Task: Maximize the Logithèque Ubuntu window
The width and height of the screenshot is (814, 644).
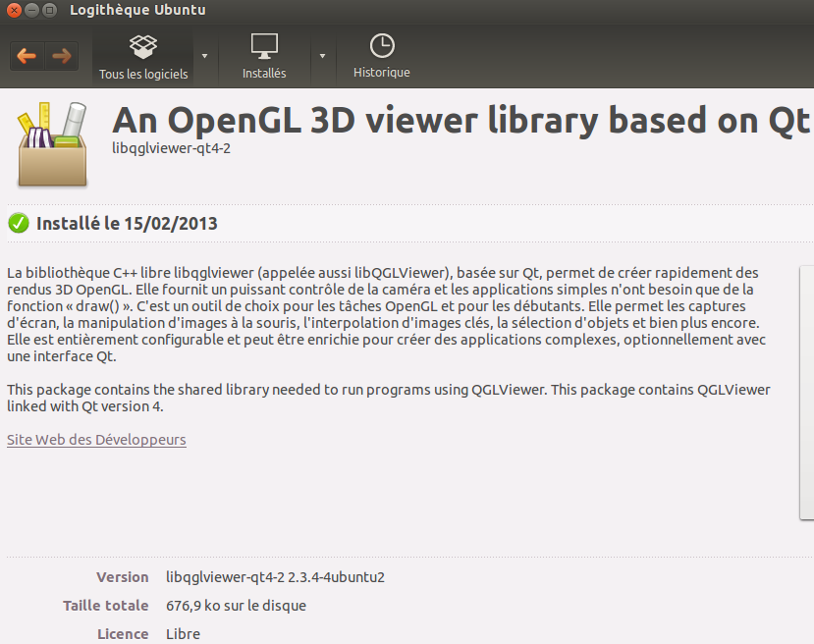Action: click(x=50, y=10)
